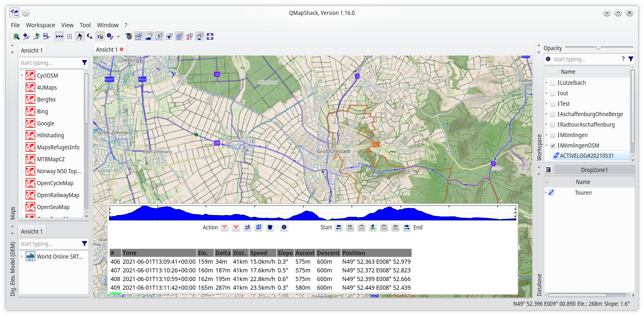Switch to night mode with the moon icon
Viewport: 644px width, 316px height.
pyautogui.click(x=90, y=36)
